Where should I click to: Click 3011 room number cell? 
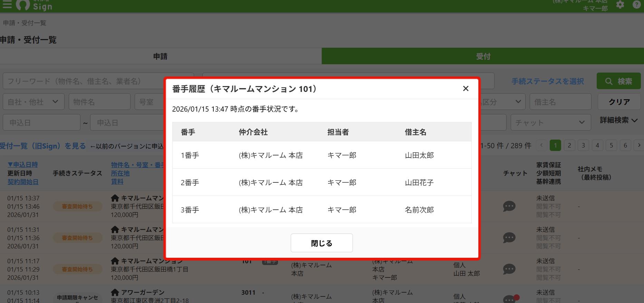248,293
